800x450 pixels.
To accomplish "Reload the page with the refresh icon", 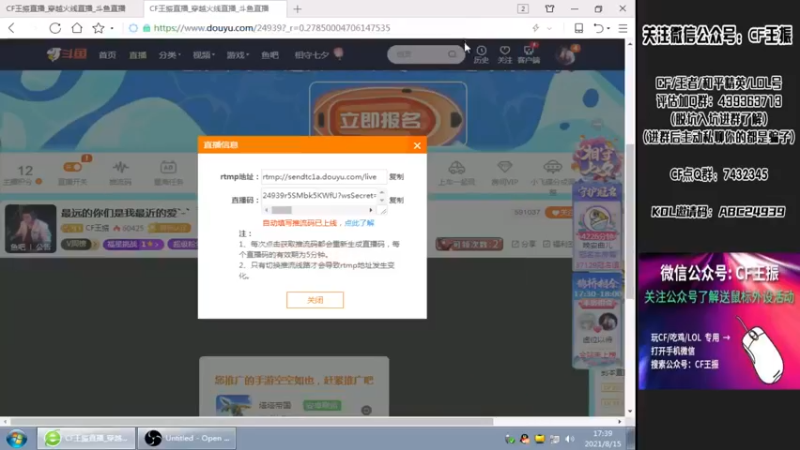I will pyautogui.click(x=55, y=28).
